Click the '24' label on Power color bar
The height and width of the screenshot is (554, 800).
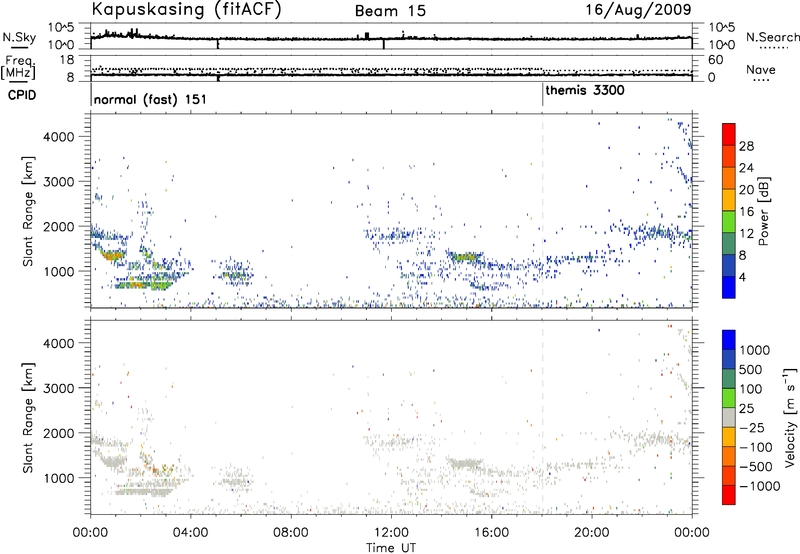(746, 168)
